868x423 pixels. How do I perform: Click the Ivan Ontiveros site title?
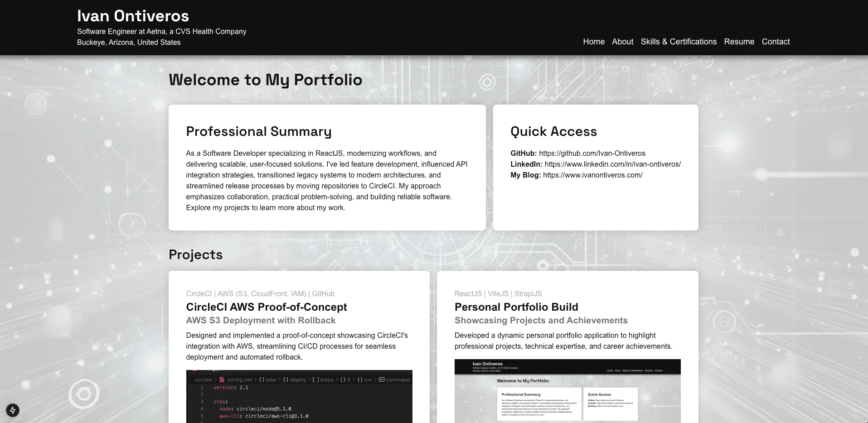pos(133,16)
